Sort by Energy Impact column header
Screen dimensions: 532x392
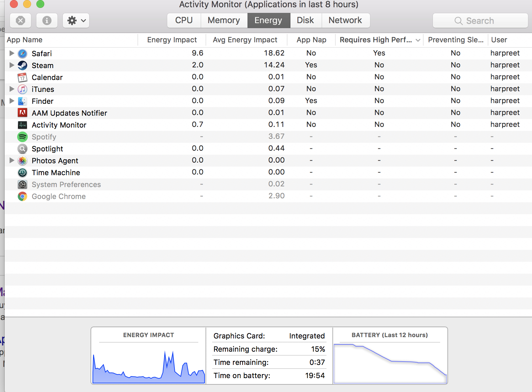[x=172, y=40]
